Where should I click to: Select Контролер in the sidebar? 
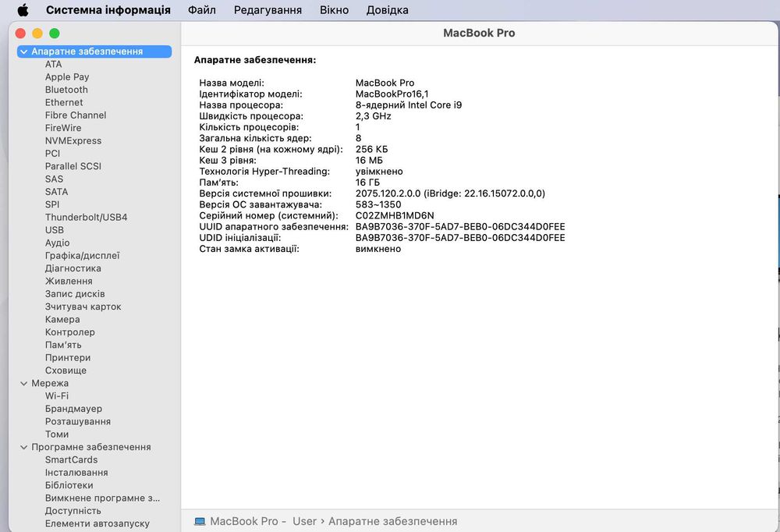pyautogui.click(x=69, y=332)
